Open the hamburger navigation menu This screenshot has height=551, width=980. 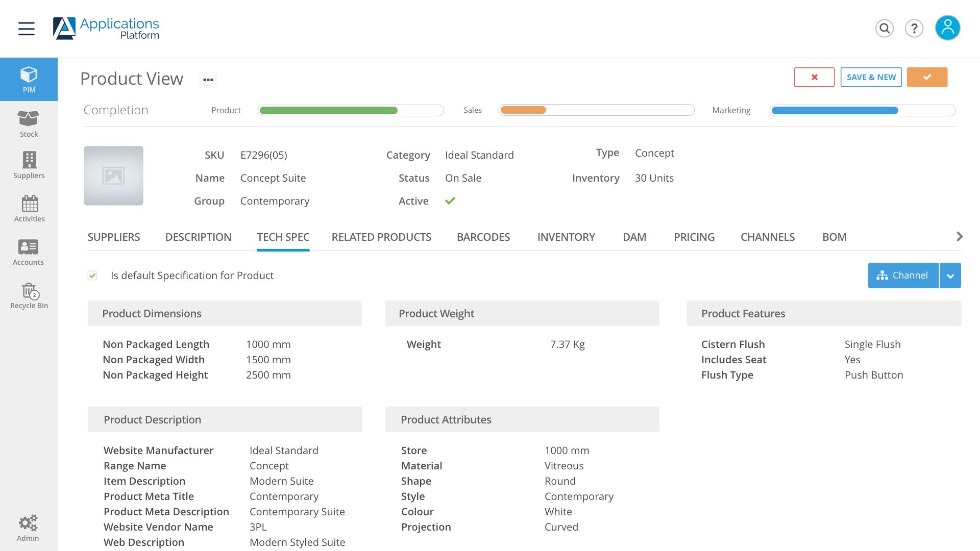[27, 29]
